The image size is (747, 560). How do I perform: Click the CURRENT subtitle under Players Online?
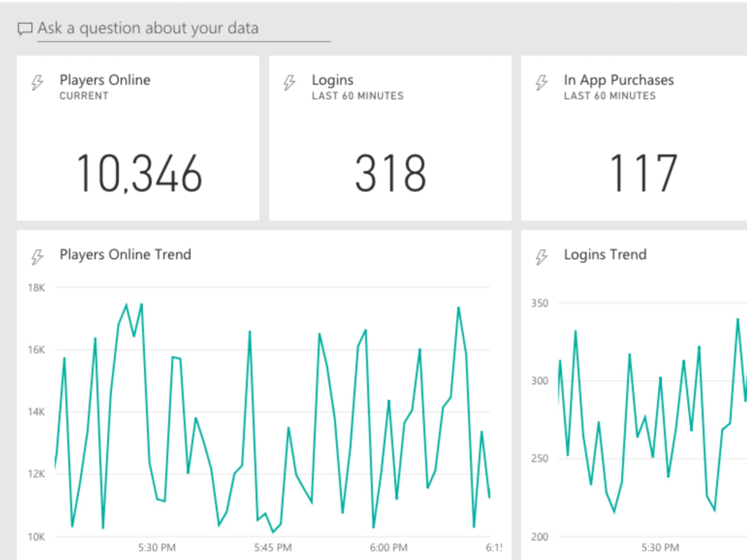83,96
